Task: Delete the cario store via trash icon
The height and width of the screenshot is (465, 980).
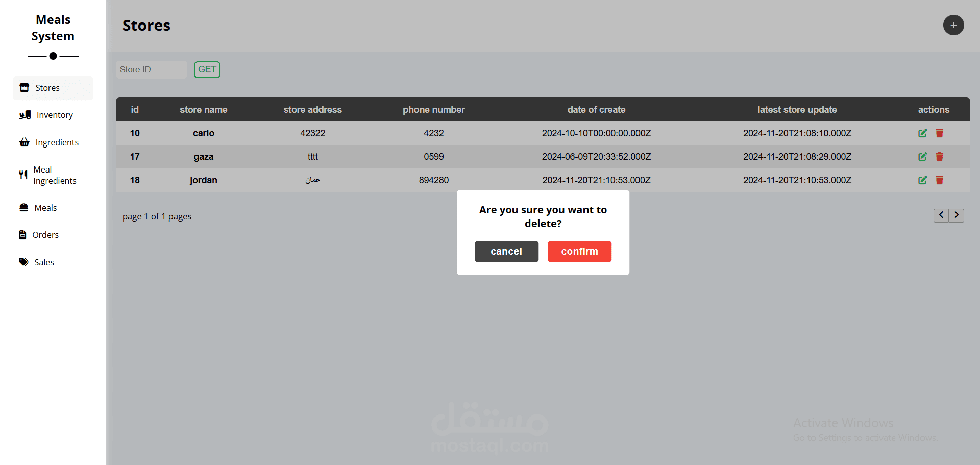Action: point(939,133)
